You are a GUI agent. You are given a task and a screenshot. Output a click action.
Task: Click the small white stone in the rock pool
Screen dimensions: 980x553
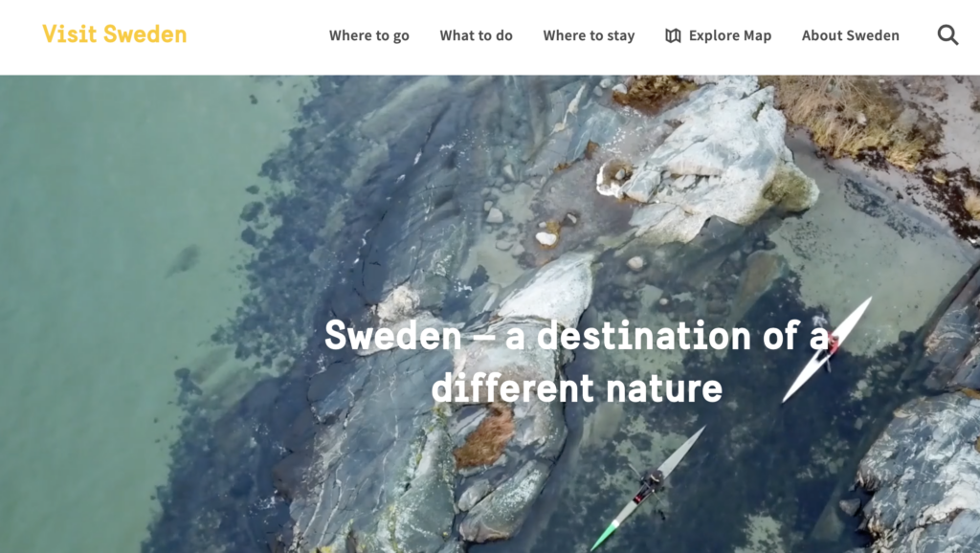tap(546, 238)
